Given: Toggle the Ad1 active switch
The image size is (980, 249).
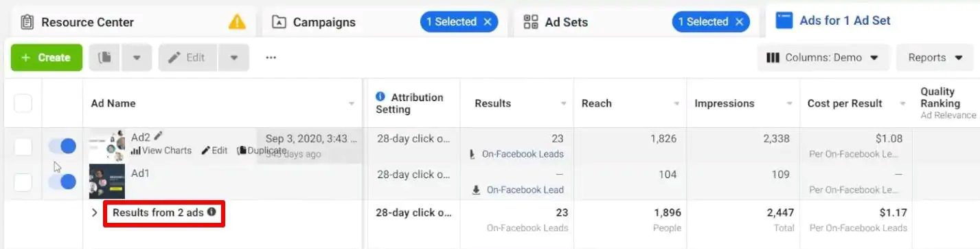Looking at the screenshot, I should (62, 182).
